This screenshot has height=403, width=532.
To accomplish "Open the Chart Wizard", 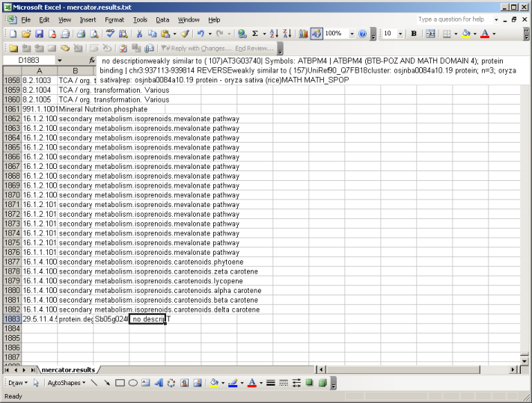I will coord(303,34).
